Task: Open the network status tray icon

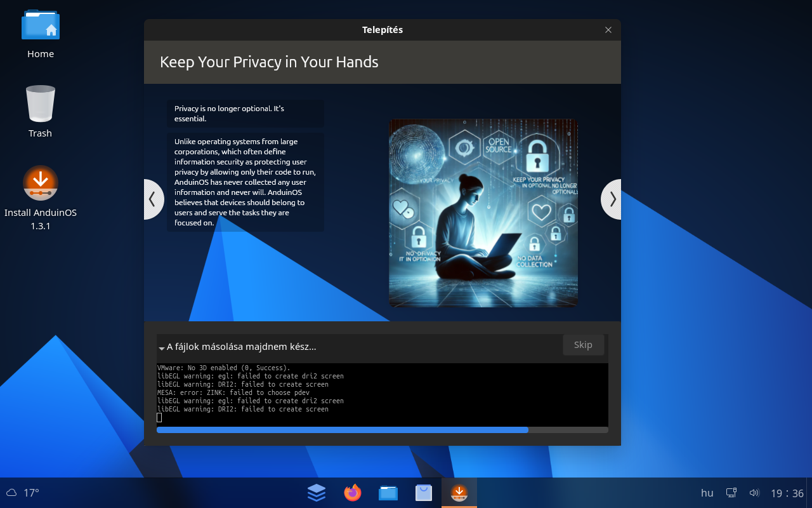Action: click(731, 493)
